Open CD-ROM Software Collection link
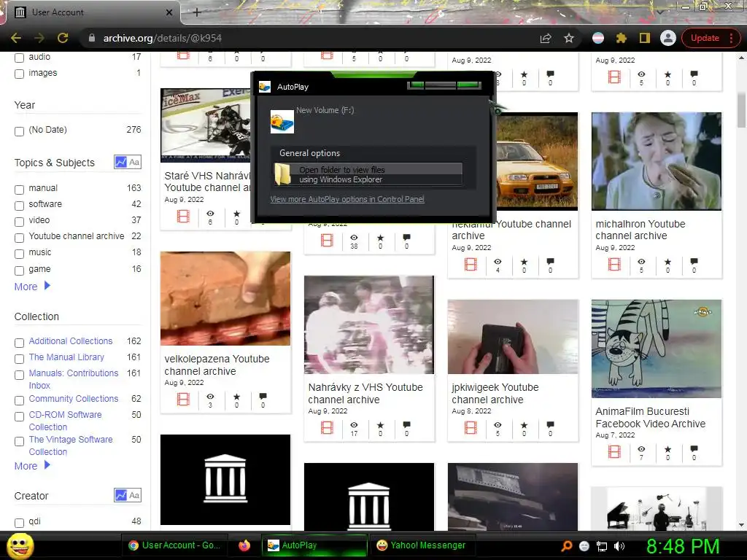The image size is (747, 560). pos(65,421)
